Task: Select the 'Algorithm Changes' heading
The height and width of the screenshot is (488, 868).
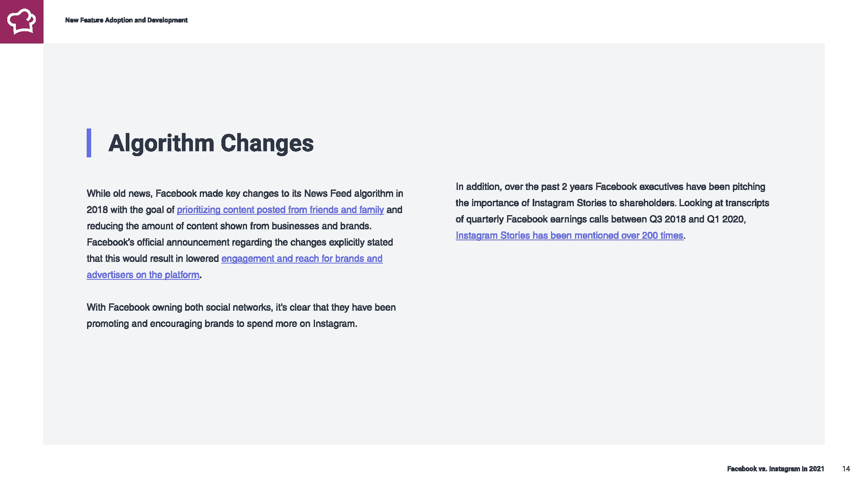Action: coord(211,143)
